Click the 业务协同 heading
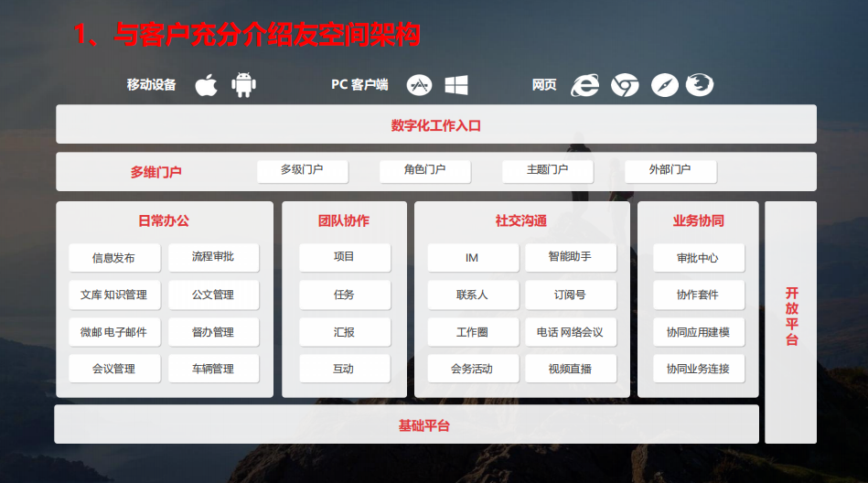 pyautogui.click(x=699, y=221)
